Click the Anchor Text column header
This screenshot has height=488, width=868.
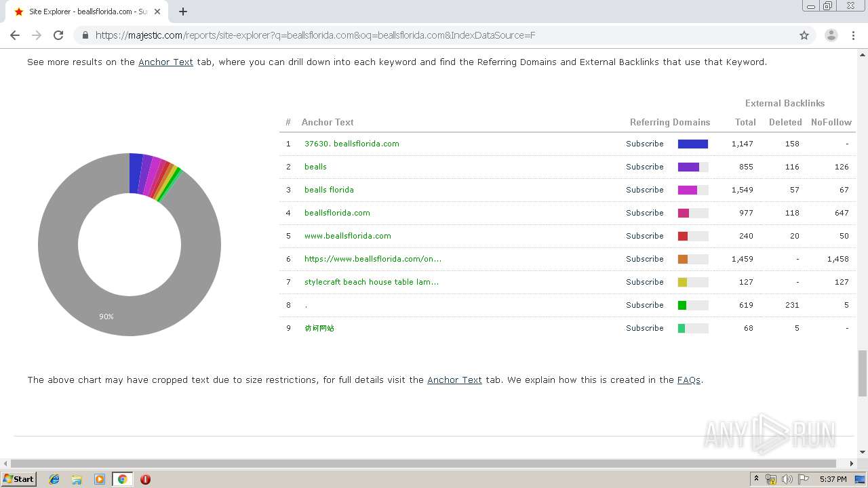coord(328,122)
